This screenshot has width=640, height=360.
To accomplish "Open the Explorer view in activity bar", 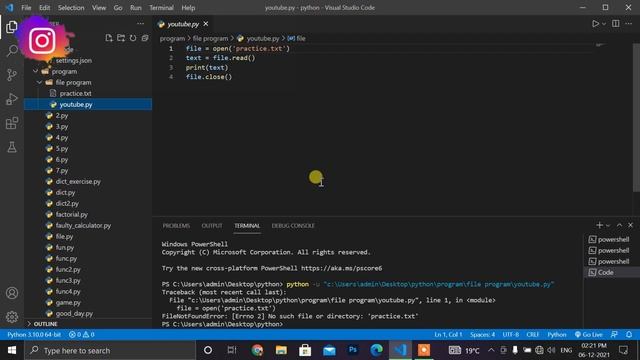I will [12, 27].
